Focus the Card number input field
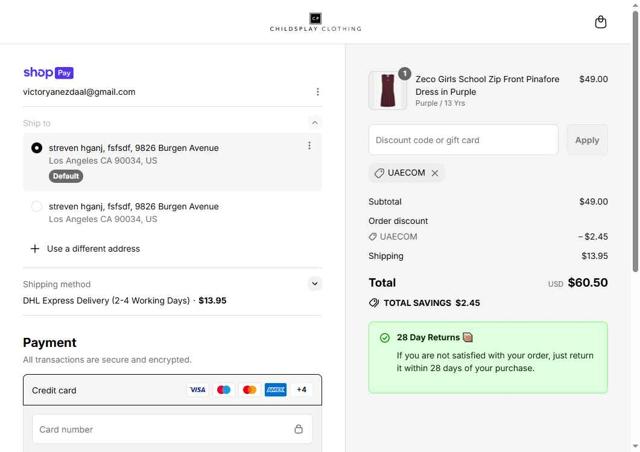The width and height of the screenshot is (640, 452). click(172, 429)
